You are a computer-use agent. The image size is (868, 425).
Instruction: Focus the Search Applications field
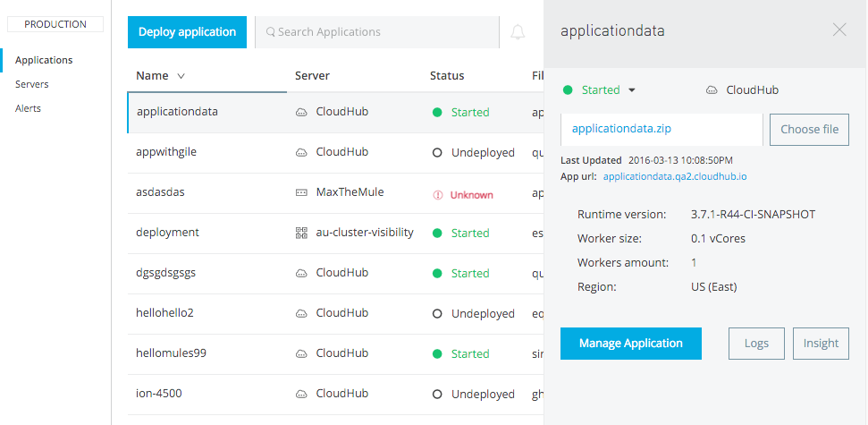click(x=384, y=32)
